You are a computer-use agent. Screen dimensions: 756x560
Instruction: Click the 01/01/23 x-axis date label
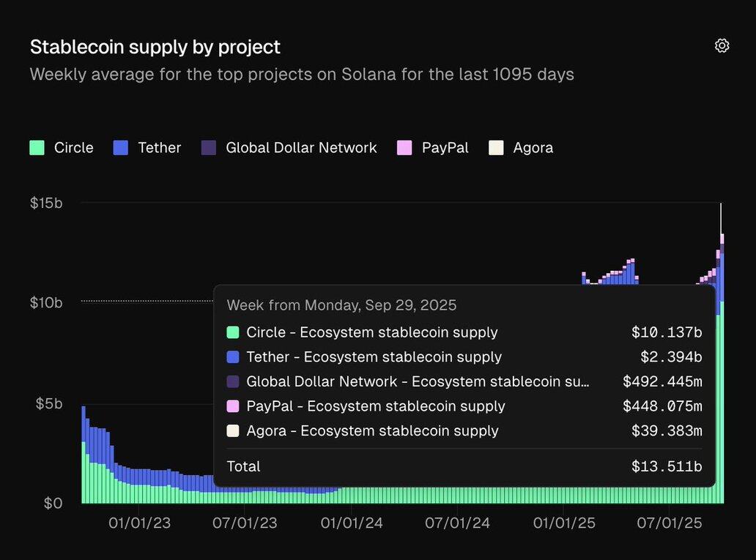click(139, 523)
